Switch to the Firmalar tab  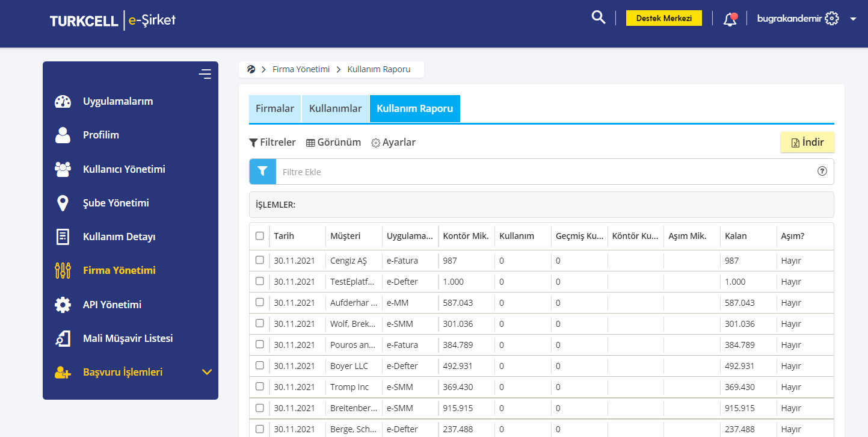(275, 109)
